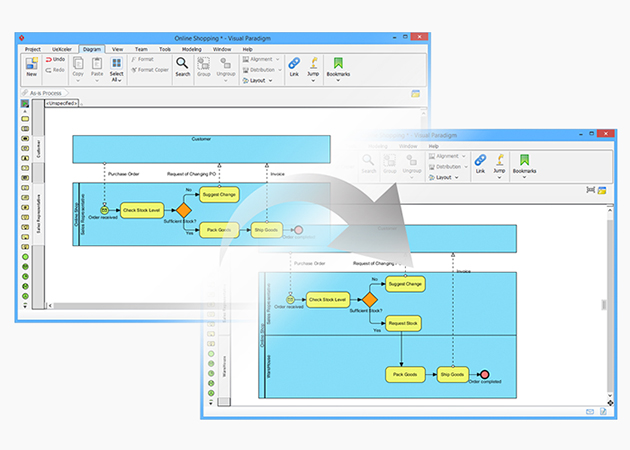
Task: Select Pack Goods task in front window
Action: tap(405, 374)
